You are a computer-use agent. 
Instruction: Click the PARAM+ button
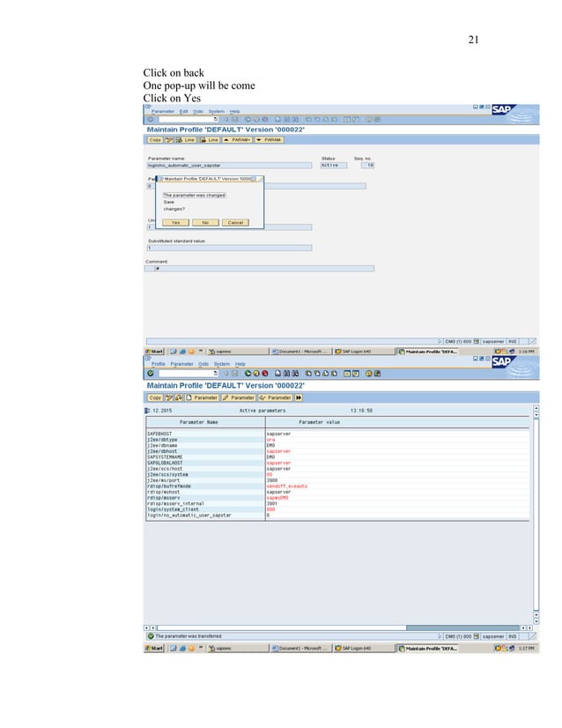[x=237, y=140]
